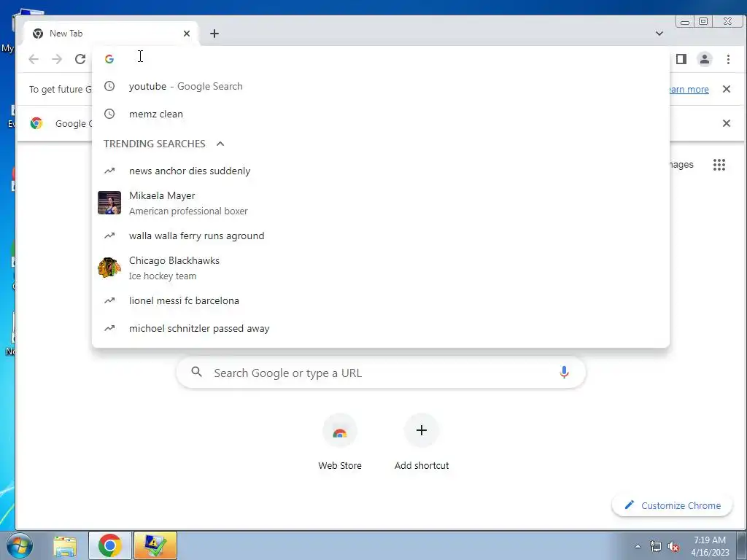
Task: Open Windows Explorer from the taskbar
Action: (x=65, y=545)
